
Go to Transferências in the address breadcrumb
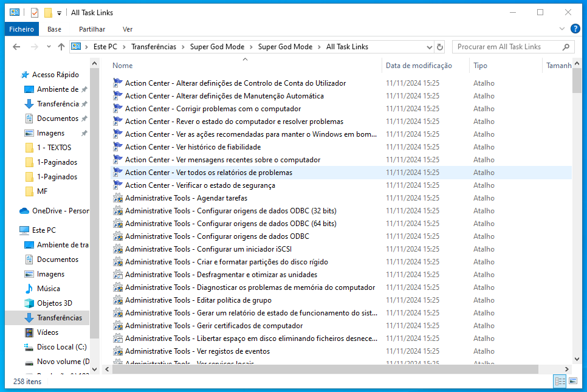coord(154,47)
